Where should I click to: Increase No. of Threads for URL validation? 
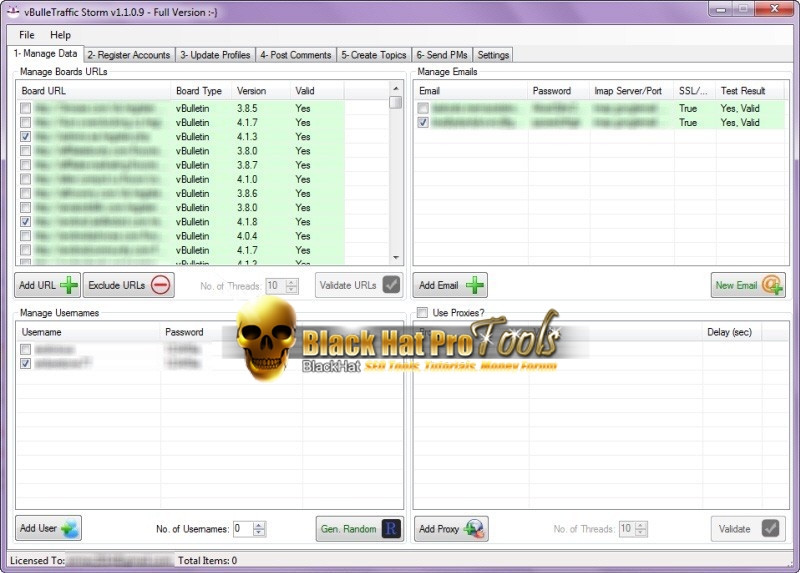pos(292,282)
